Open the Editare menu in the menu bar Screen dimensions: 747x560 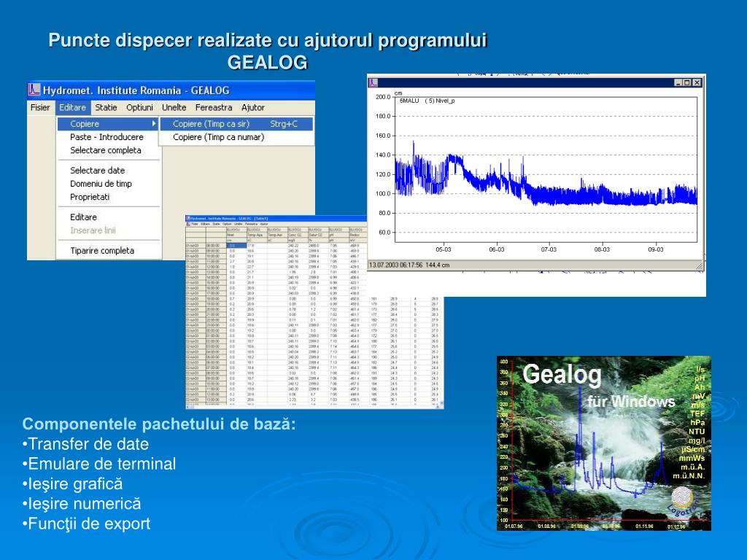(72, 108)
